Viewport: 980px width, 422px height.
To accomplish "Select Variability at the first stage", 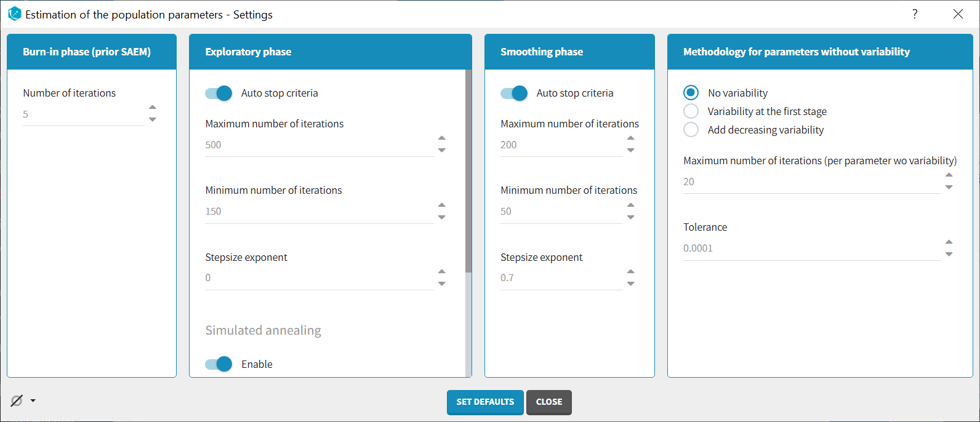I will (691, 111).
